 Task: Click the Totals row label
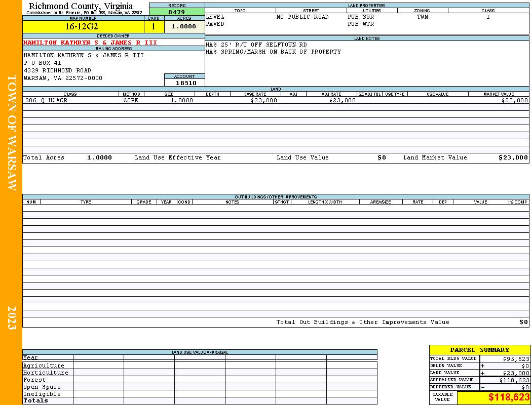(x=35, y=400)
